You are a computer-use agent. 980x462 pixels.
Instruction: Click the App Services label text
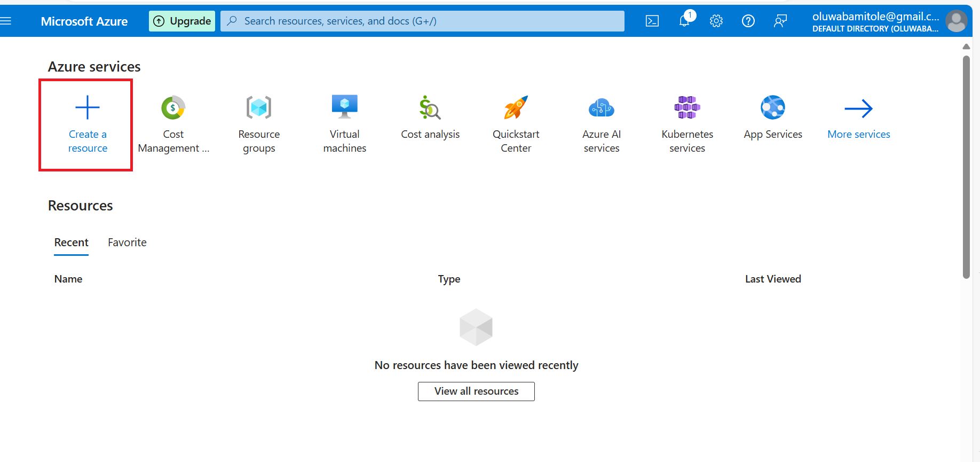tap(773, 134)
